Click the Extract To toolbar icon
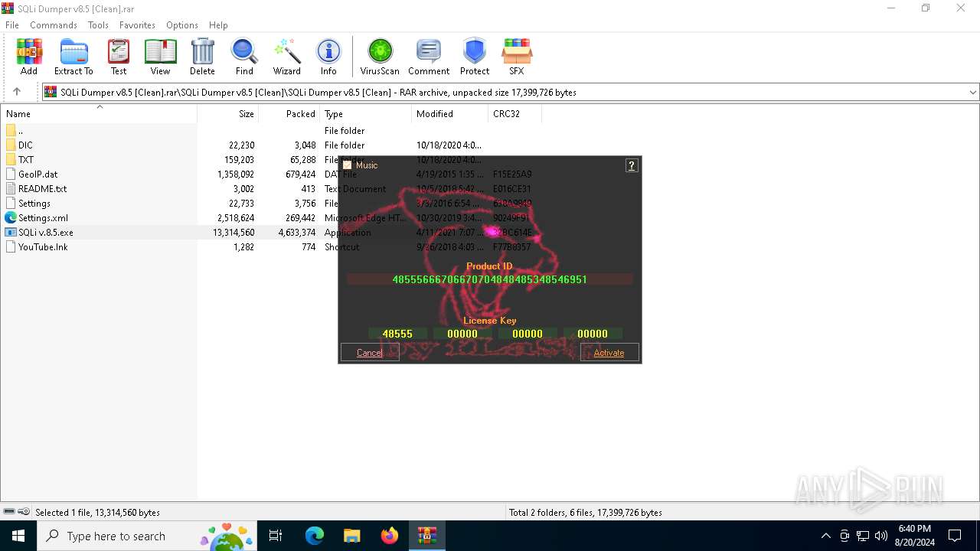 [x=73, y=57]
